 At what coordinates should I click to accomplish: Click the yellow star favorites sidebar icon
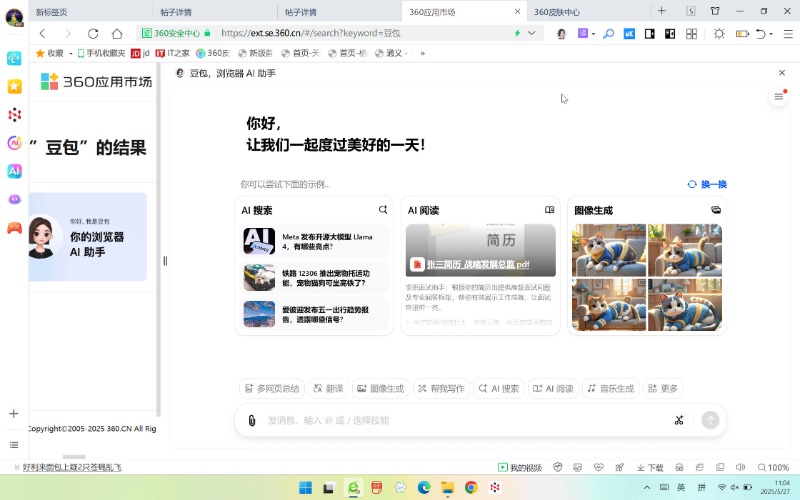coord(14,86)
